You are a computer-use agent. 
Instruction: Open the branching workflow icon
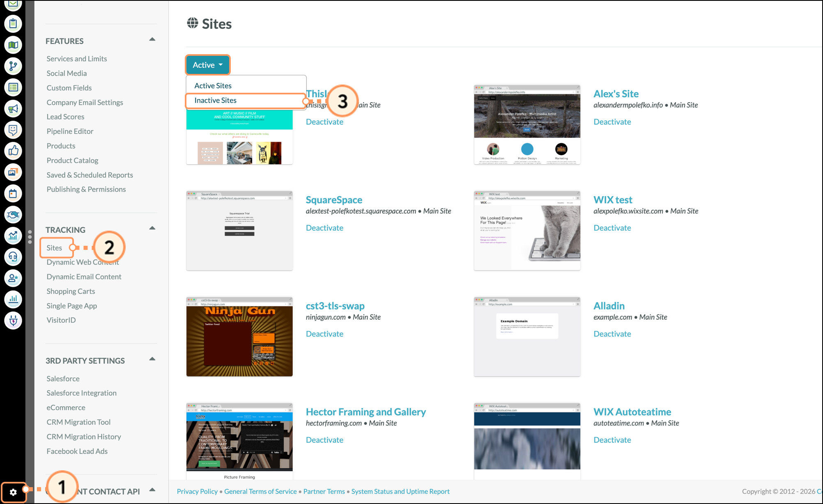pos(13,66)
